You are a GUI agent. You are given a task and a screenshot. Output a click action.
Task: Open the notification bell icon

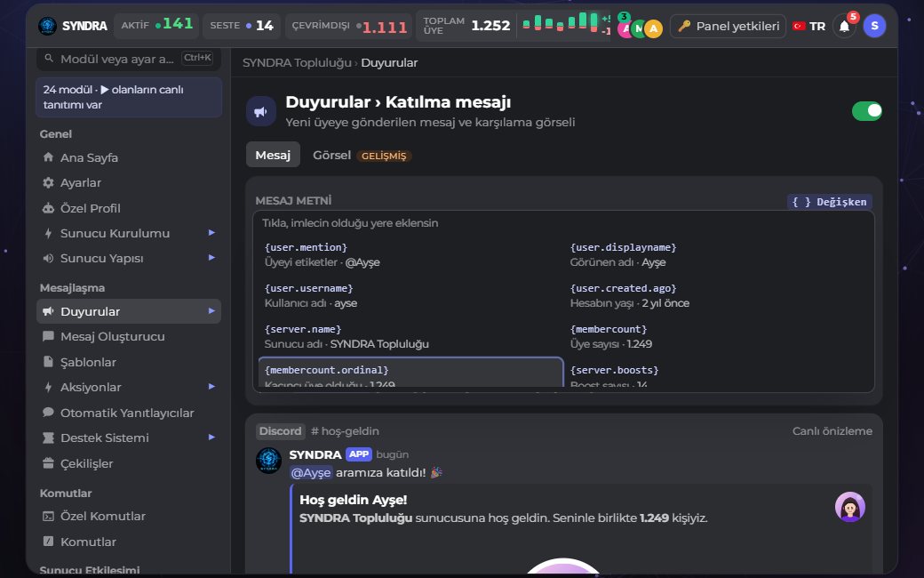844,27
